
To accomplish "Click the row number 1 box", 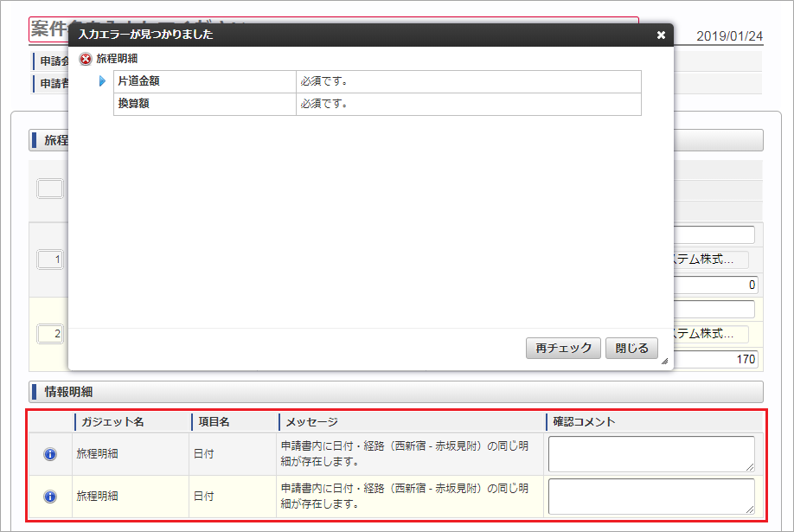I will [x=49, y=260].
